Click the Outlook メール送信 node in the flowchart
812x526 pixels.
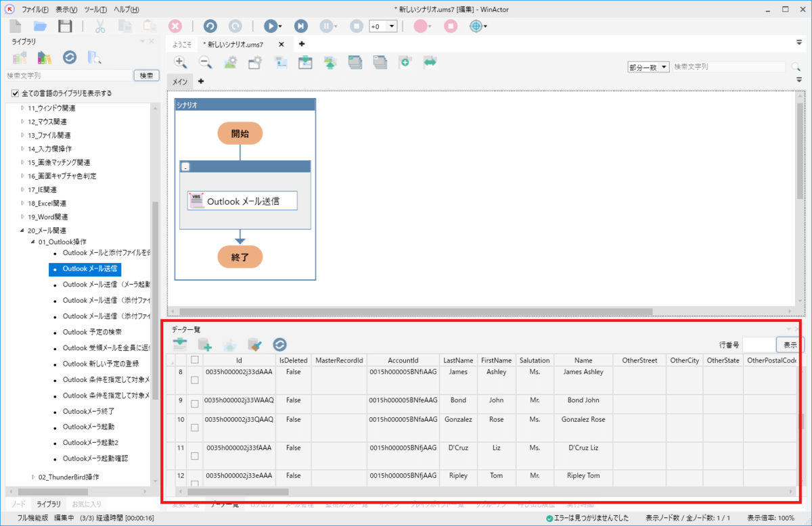(242, 201)
